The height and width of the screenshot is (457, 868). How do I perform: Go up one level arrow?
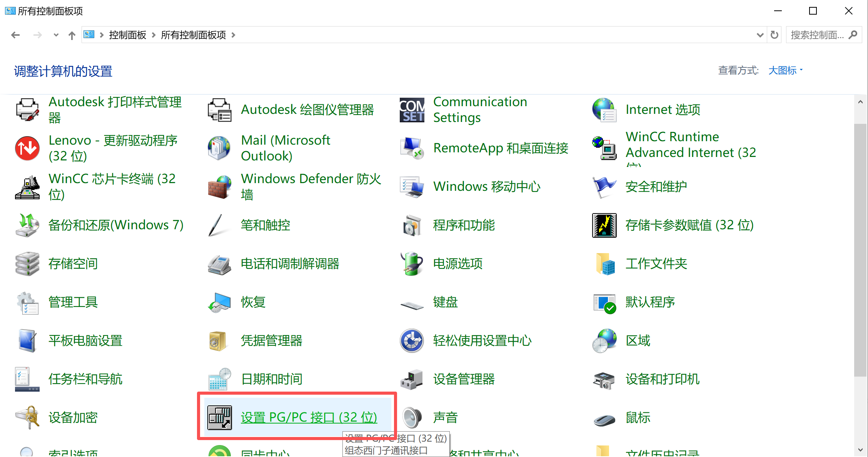tap(72, 35)
